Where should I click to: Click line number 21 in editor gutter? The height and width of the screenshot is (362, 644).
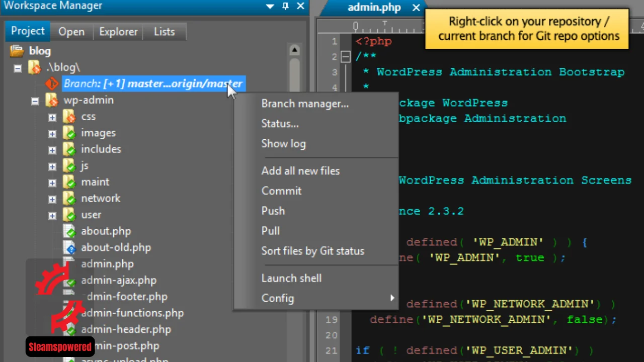(331, 350)
